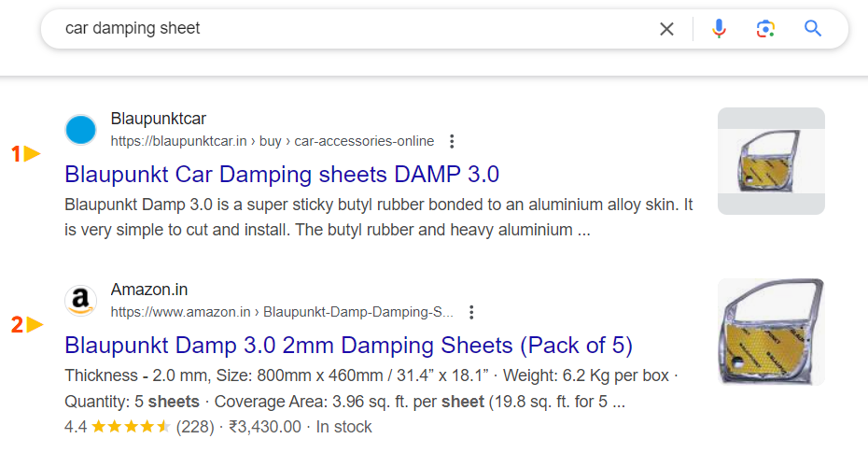Focus the 'car damping sheet' search box
Viewport: 868px width, 453px height.
pyautogui.click(x=355, y=29)
